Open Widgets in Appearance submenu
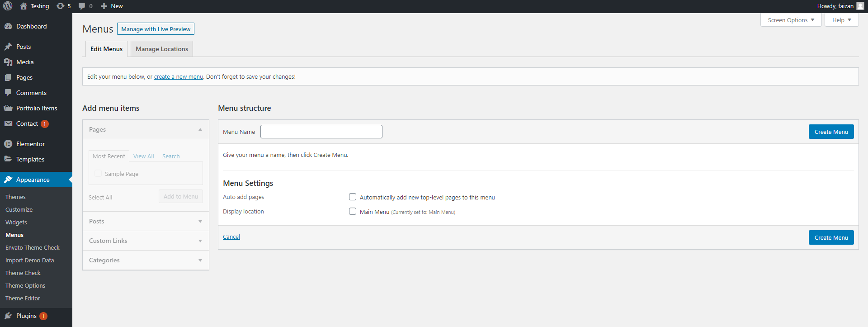 [16, 222]
